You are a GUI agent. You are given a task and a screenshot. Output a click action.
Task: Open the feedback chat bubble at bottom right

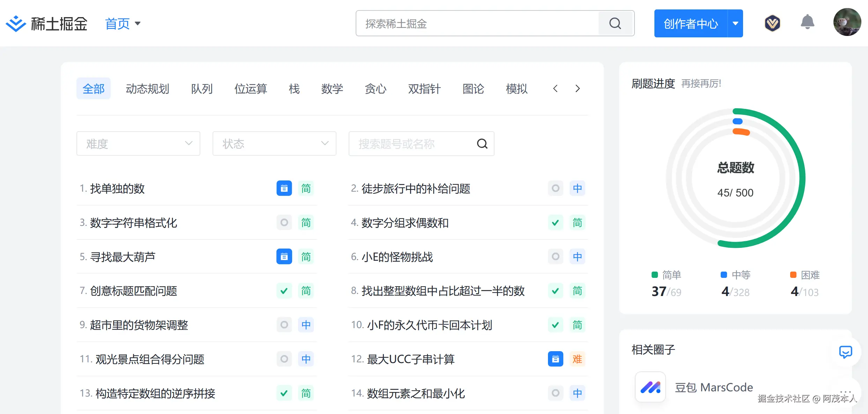click(845, 352)
